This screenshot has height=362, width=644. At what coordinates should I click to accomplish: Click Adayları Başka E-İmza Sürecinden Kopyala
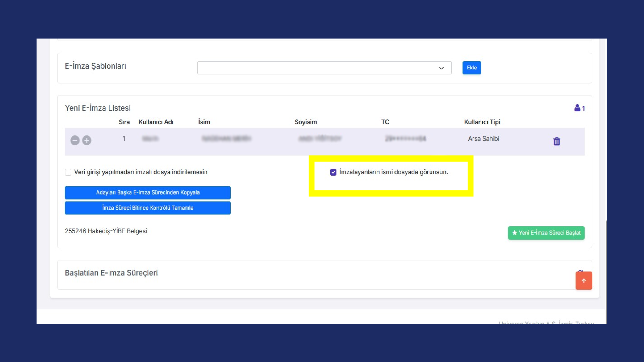coord(148,193)
